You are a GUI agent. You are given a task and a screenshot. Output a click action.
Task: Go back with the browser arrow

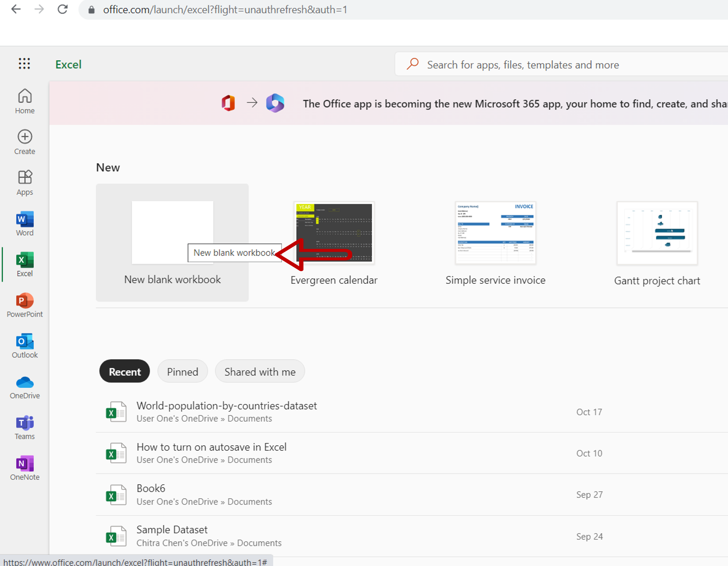tap(16, 9)
